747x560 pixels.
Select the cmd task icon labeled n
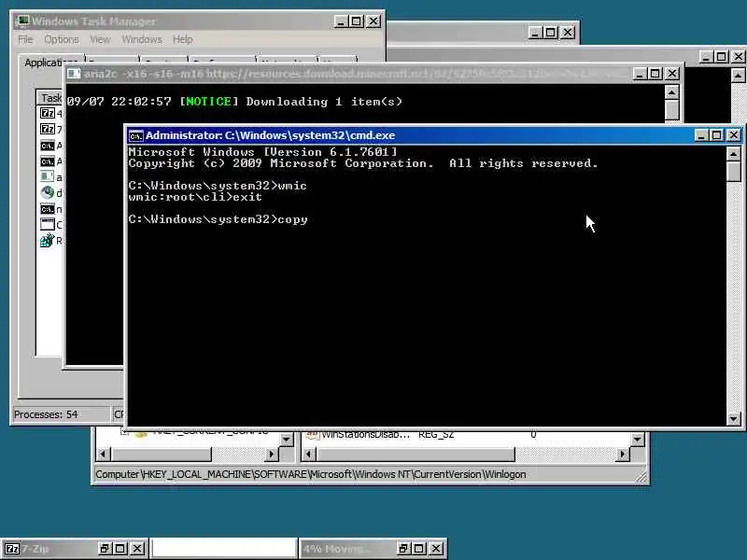point(48,209)
